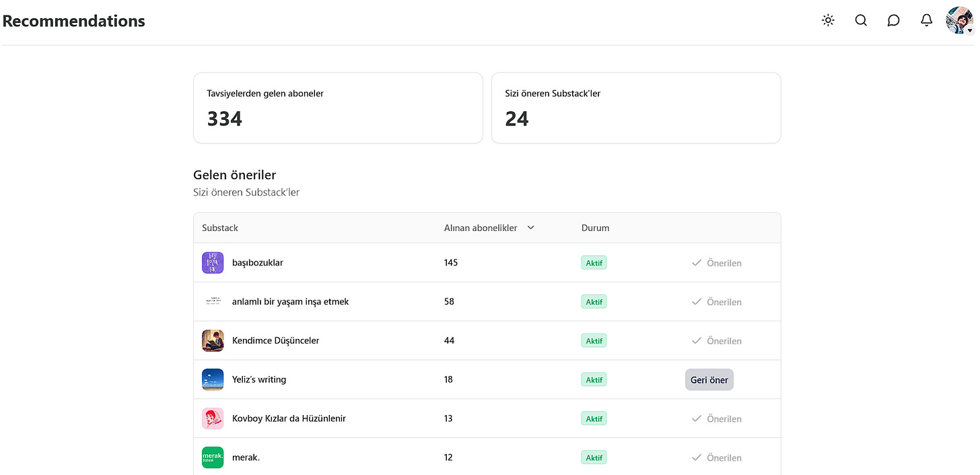Open the profile avatar menu

[959, 20]
